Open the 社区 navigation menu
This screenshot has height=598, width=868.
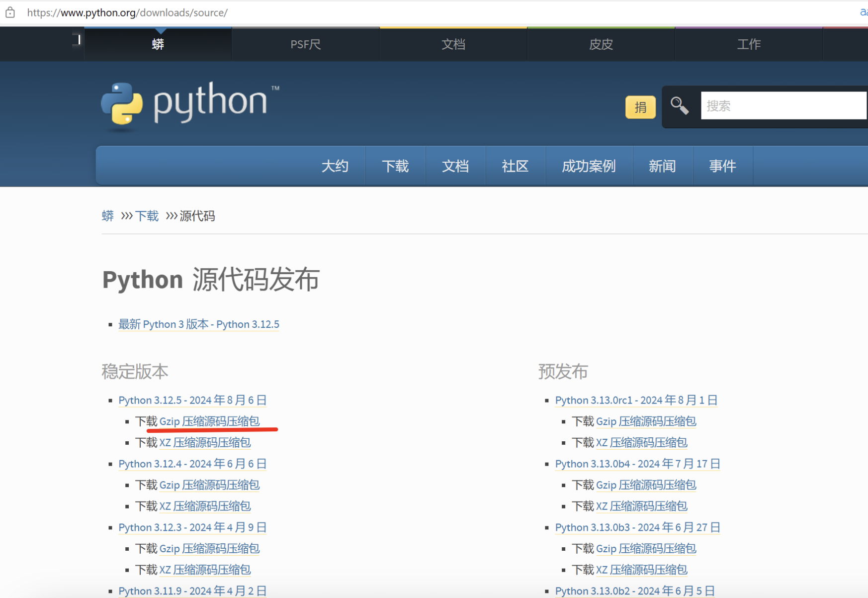pos(516,166)
